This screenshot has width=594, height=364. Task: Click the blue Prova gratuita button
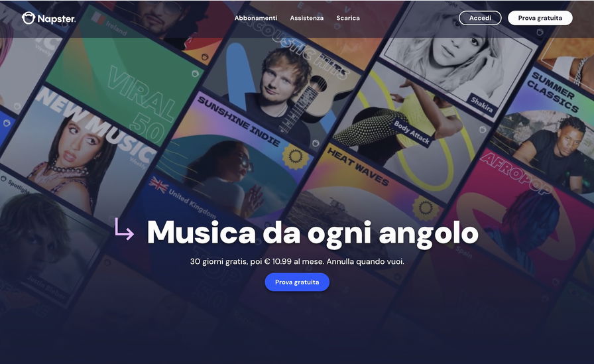tap(297, 282)
